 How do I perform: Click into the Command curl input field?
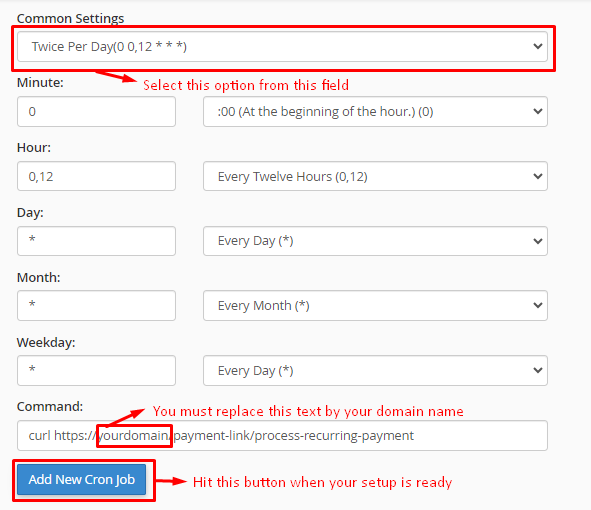[x=282, y=436]
